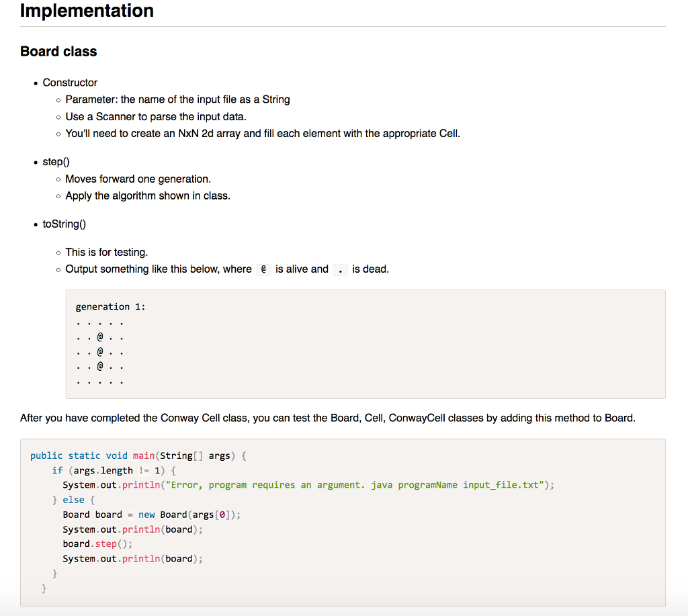688x616 pixels.
Task: Click the 'generation 1:' line in output block
Action: click(110, 307)
